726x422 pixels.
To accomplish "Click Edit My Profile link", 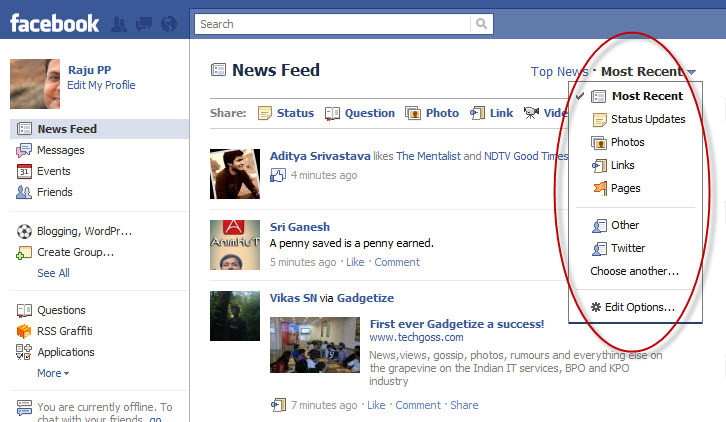I will pos(101,85).
